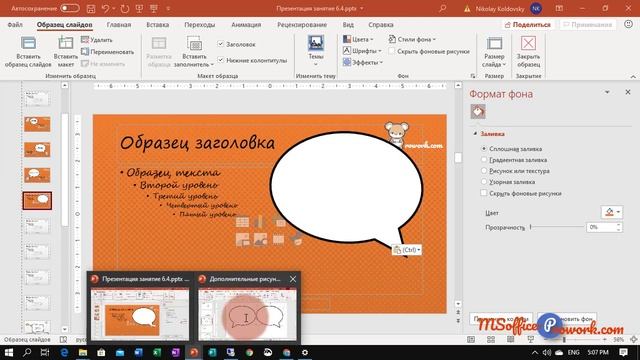
Task: Click the Save icon in title bar
Action: point(91,9)
